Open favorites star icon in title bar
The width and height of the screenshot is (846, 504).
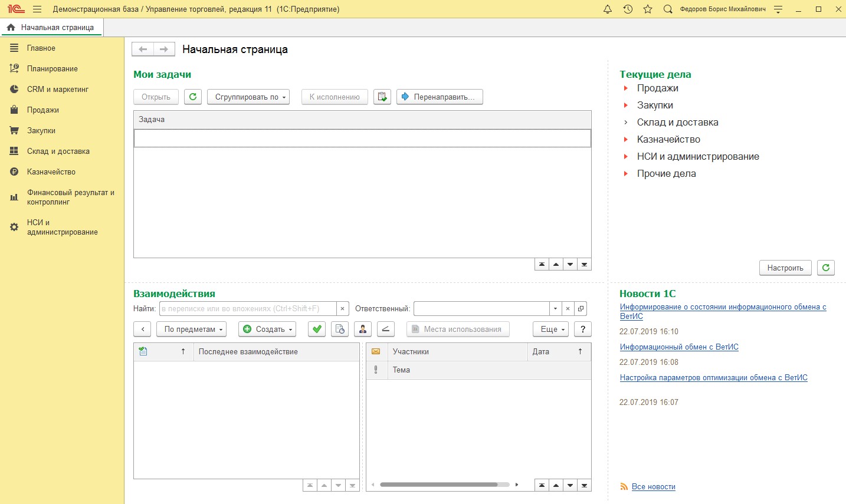[648, 9]
